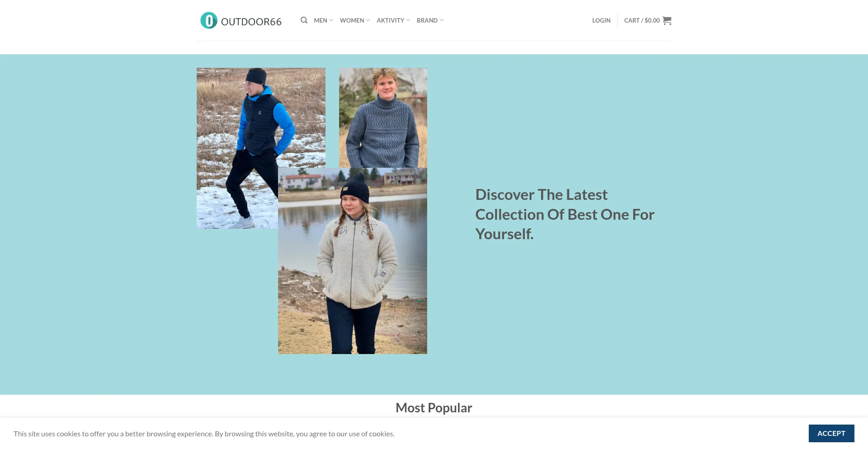Go to the LOGIN link
The image size is (868, 449).
pos(601,20)
